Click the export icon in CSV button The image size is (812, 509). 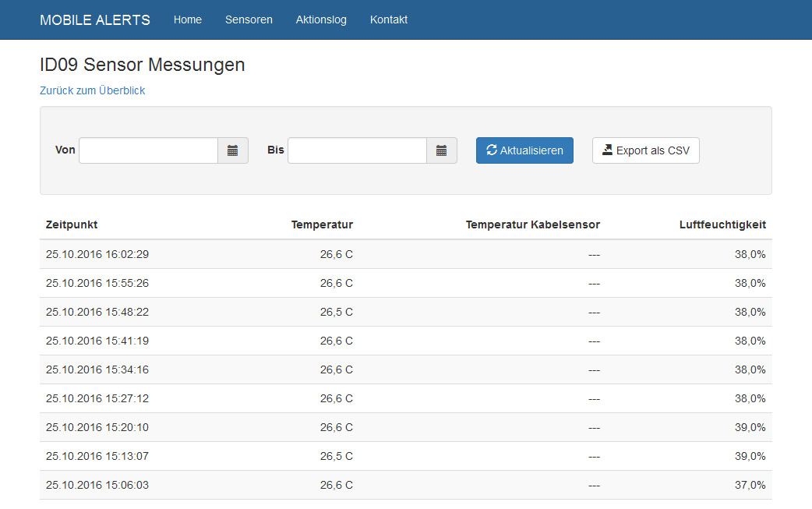(607, 150)
